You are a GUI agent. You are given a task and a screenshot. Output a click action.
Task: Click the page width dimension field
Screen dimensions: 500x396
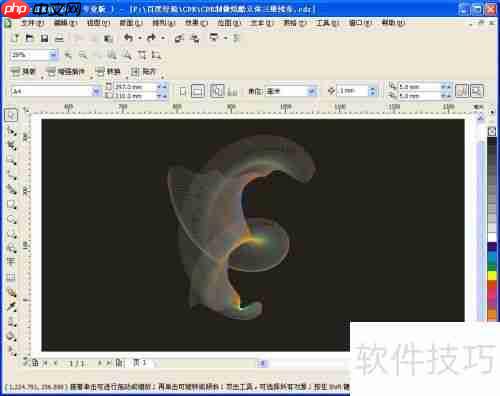pyautogui.click(x=136, y=87)
